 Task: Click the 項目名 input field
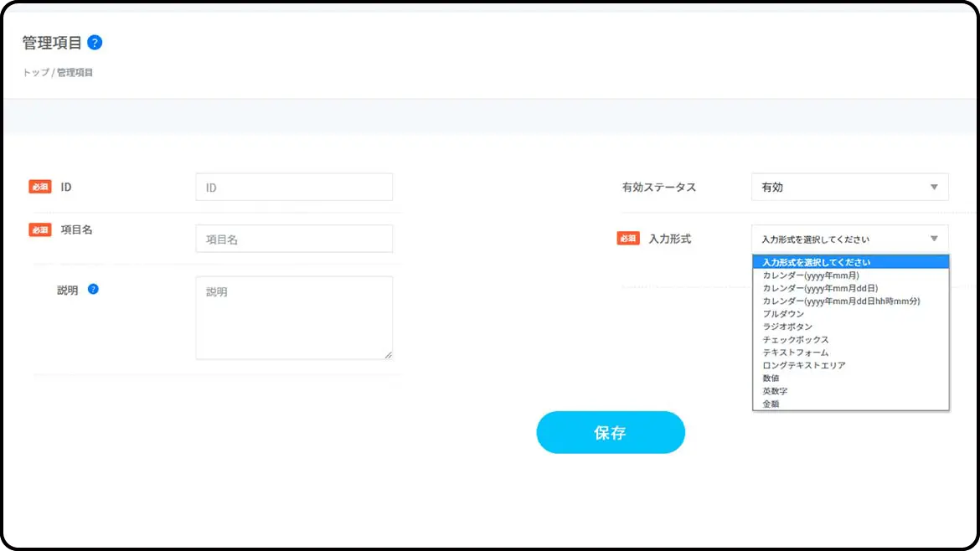[x=294, y=239]
